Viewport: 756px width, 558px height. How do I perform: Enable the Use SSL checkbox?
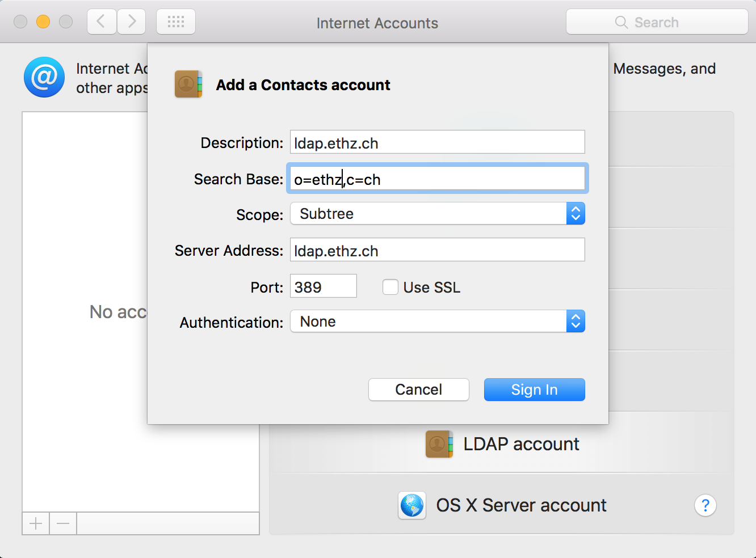tap(390, 287)
